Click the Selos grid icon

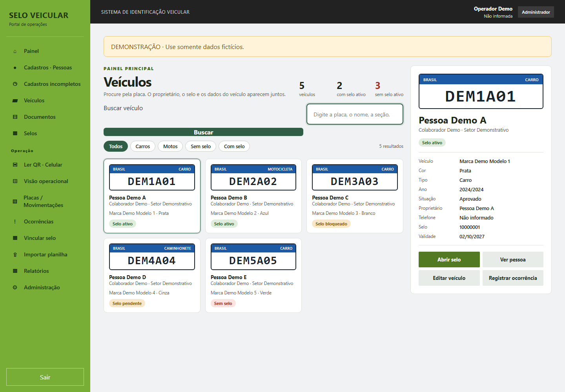(15, 134)
